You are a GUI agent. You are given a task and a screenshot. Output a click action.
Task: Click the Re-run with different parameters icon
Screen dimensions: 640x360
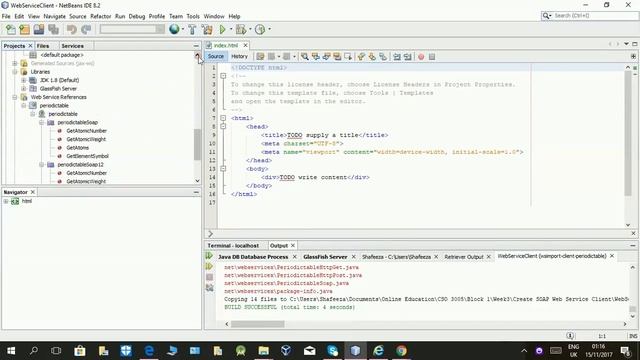[209, 267]
